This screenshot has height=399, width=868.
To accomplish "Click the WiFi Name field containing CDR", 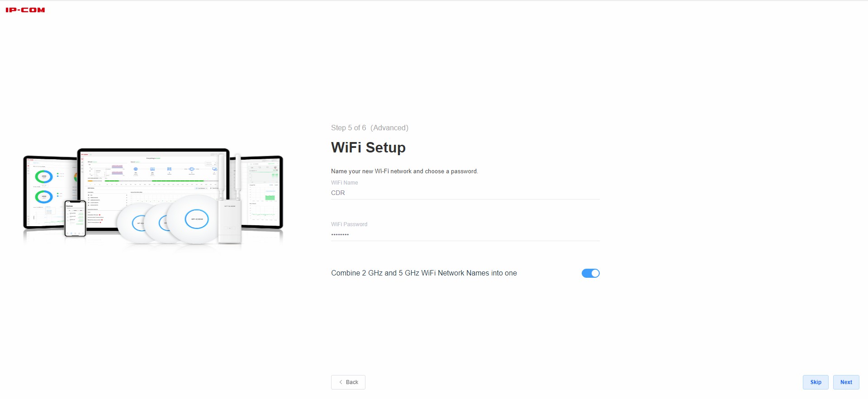I will [x=465, y=193].
